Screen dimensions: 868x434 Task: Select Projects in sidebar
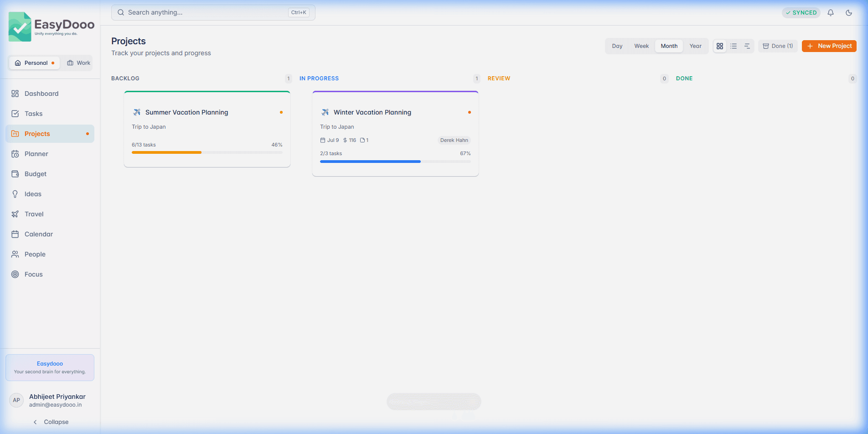50,134
